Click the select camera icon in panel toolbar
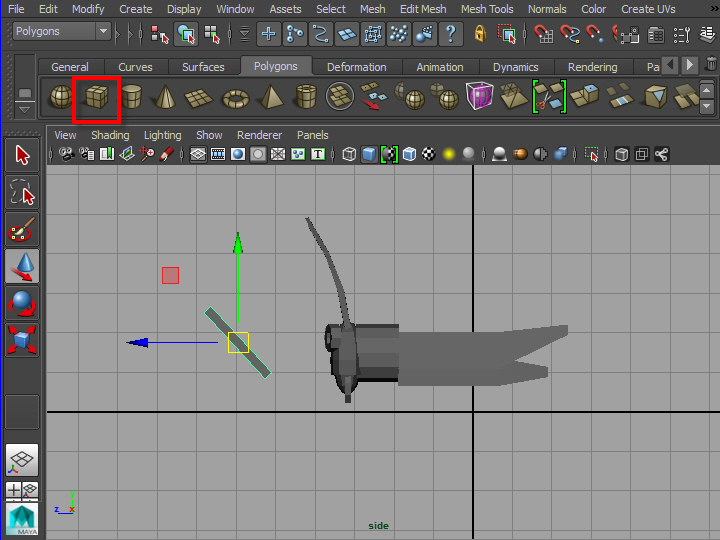 67,154
